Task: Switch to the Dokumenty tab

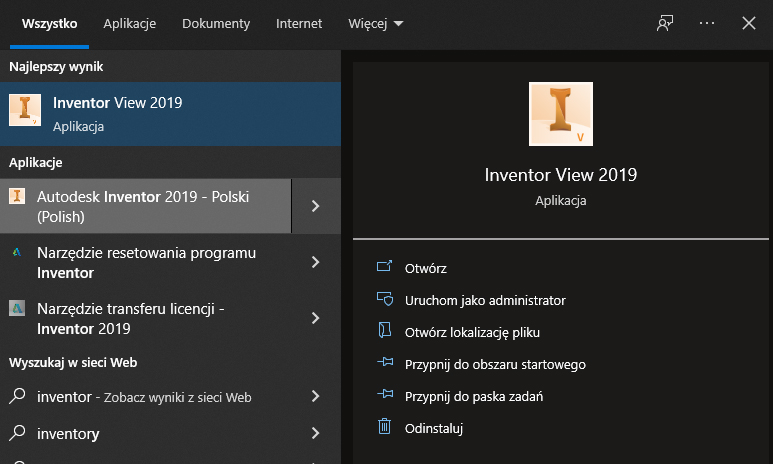Action: tap(216, 24)
